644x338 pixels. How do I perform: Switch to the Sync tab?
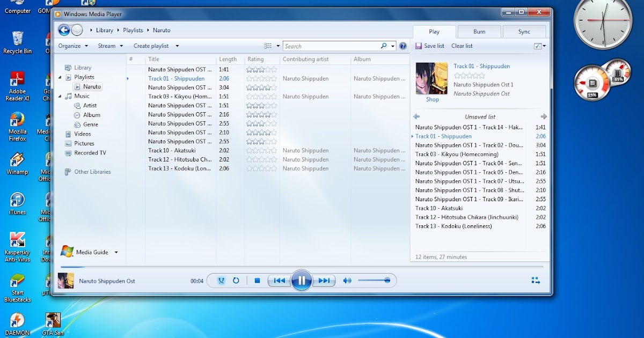tap(524, 32)
